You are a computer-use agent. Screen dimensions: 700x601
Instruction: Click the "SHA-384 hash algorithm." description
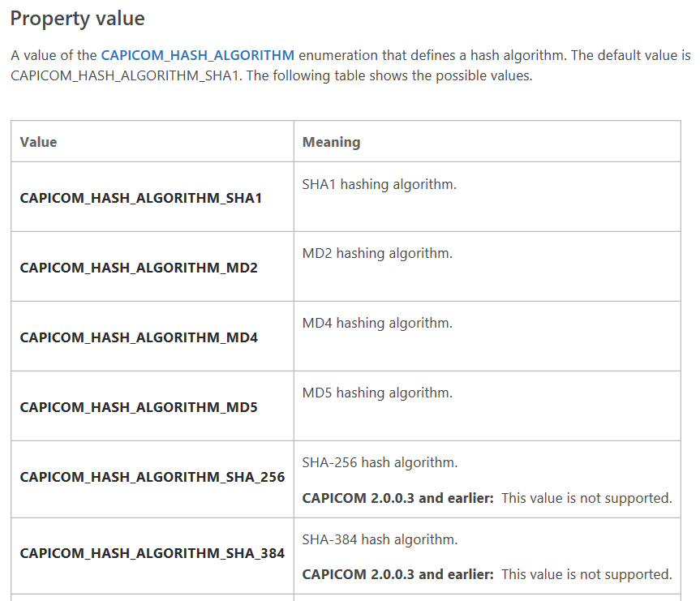pos(380,539)
